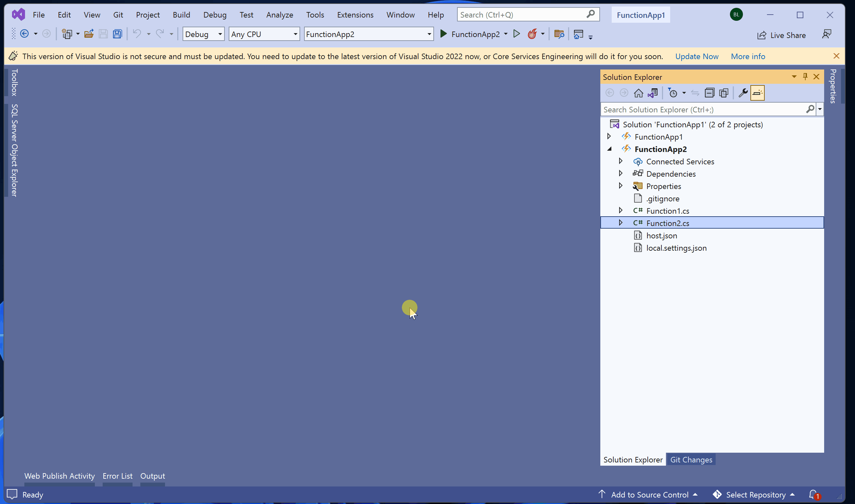Image resolution: width=855 pixels, height=504 pixels.
Task: Open the Extensions menu
Action: click(355, 15)
